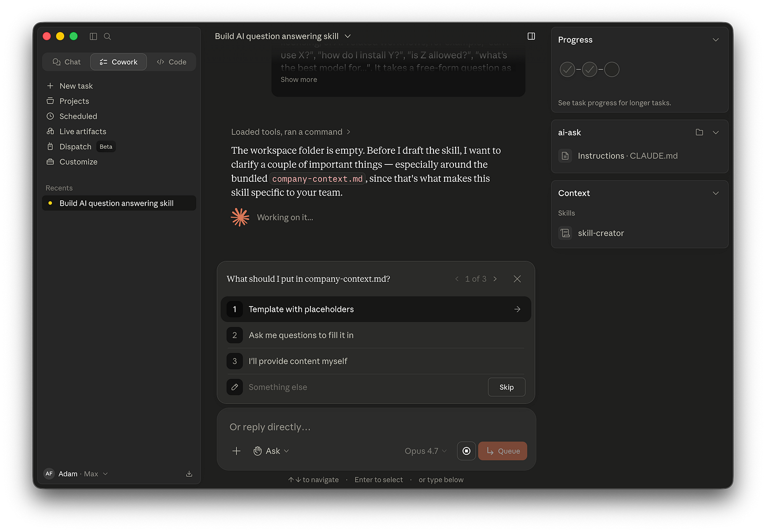Click the Something else input field
766x532 pixels.
point(366,387)
